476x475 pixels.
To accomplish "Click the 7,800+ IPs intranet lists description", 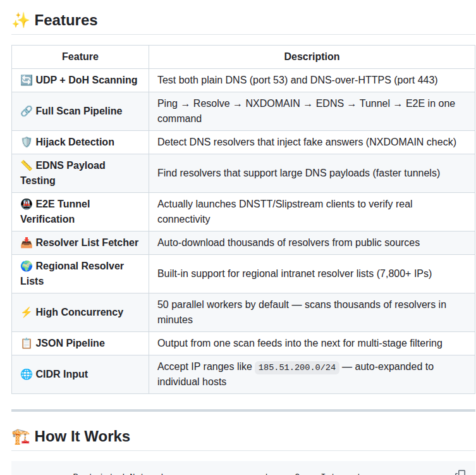I will tap(295, 274).
